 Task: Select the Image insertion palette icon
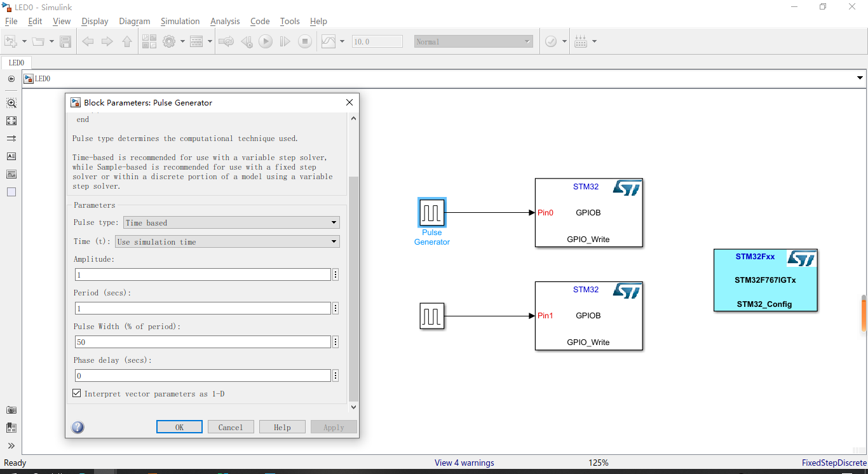click(11, 174)
